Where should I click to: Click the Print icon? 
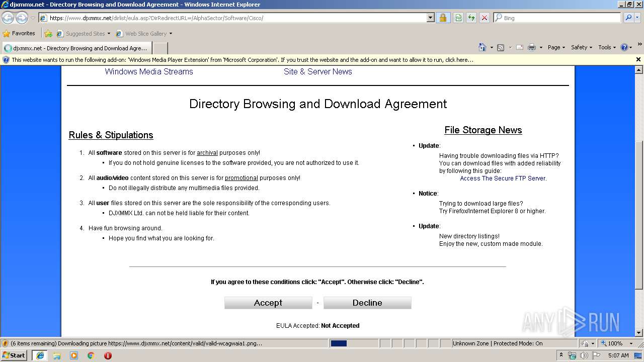[532, 47]
